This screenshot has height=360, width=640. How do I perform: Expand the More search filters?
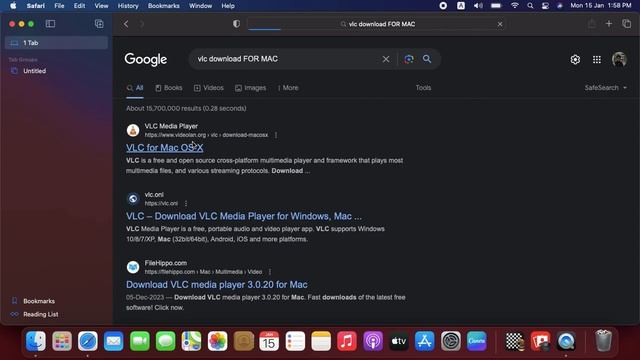288,88
